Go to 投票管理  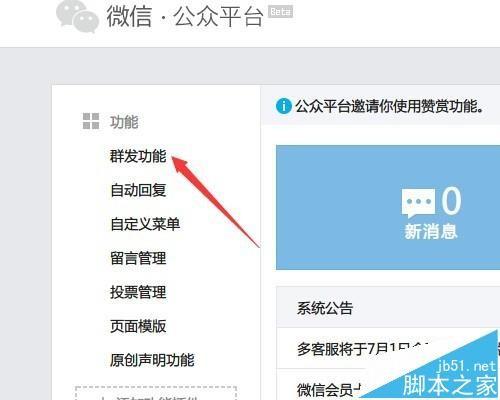[x=138, y=292]
